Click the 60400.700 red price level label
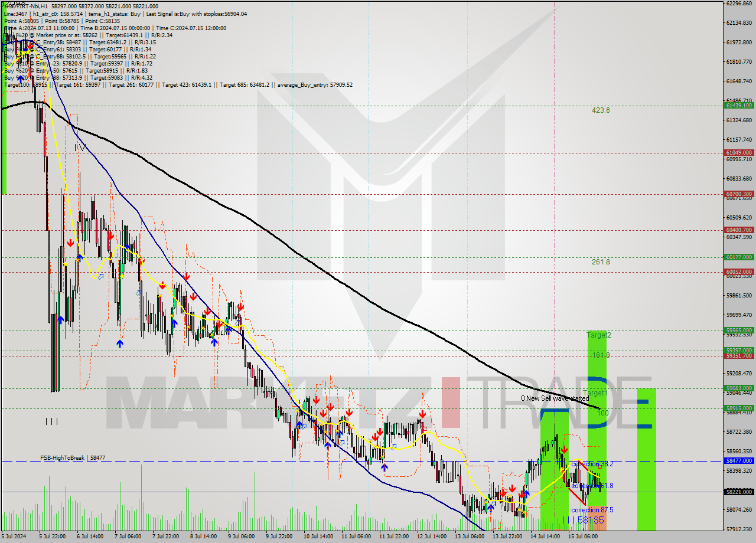 [x=738, y=230]
